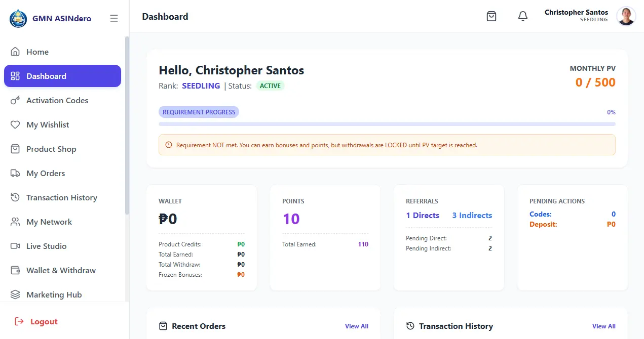Image resolution: width=644 pixels, height=339 pixels.
Task: Collapse sidebar with the hamburger menu icon
Action: coord(114,18)
